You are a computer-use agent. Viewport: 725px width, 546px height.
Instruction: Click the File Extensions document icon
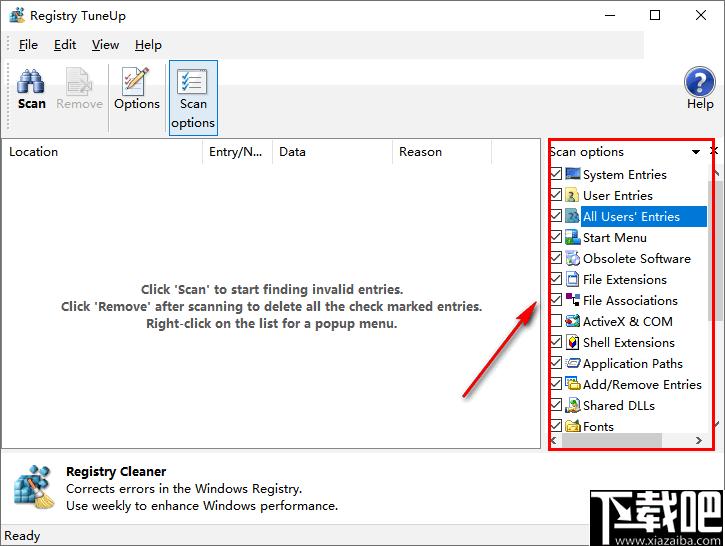pos(572,279)
